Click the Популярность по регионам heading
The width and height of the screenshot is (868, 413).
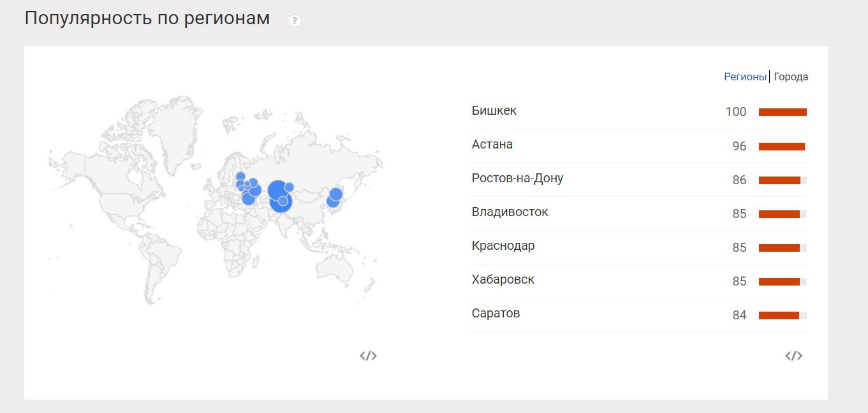147,18
